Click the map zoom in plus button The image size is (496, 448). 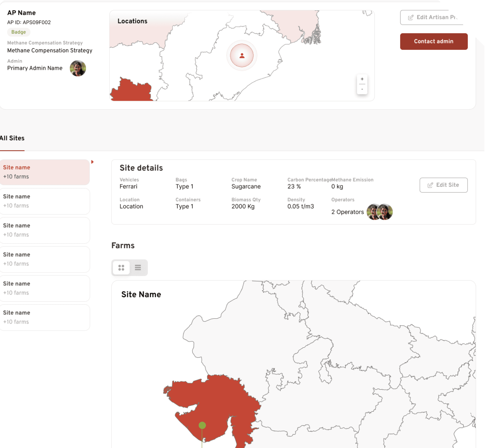click(362, 79)
